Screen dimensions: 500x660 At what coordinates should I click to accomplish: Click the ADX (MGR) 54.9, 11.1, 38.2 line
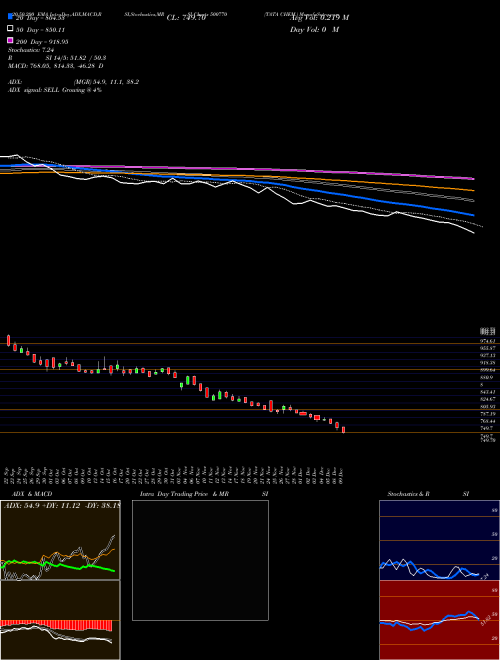(x=74, y=82)
